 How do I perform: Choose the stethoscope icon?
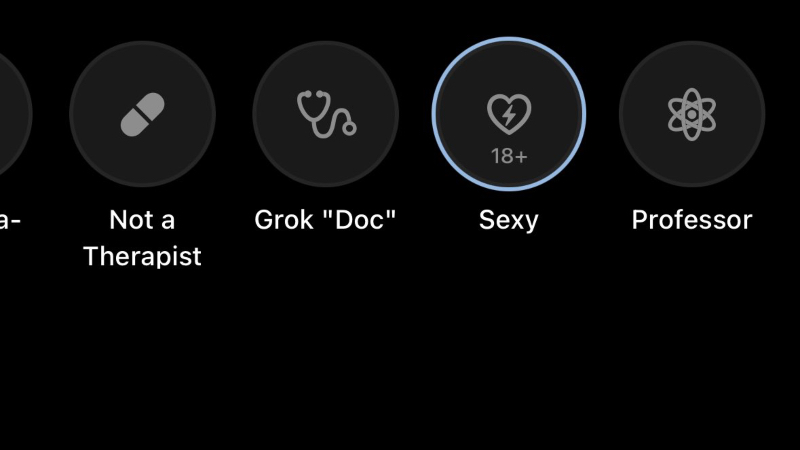pos(327,114)
